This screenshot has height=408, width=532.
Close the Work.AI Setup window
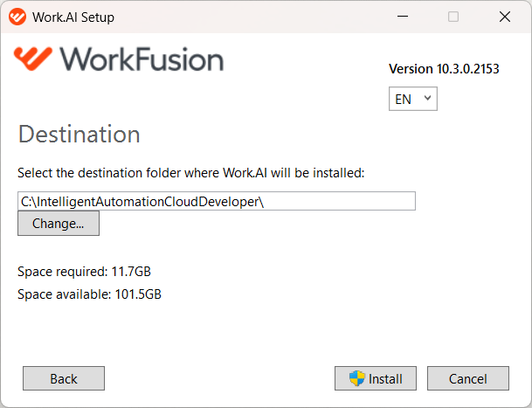coord(505,17)
